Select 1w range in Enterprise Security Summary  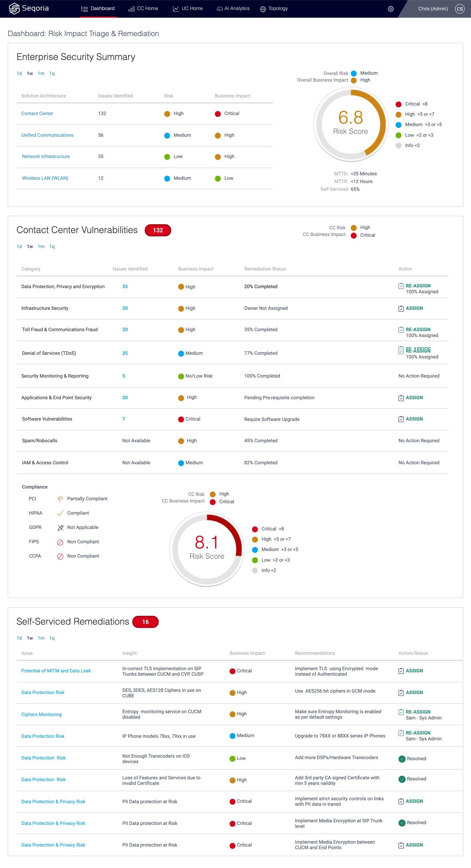tap(30, 74)
